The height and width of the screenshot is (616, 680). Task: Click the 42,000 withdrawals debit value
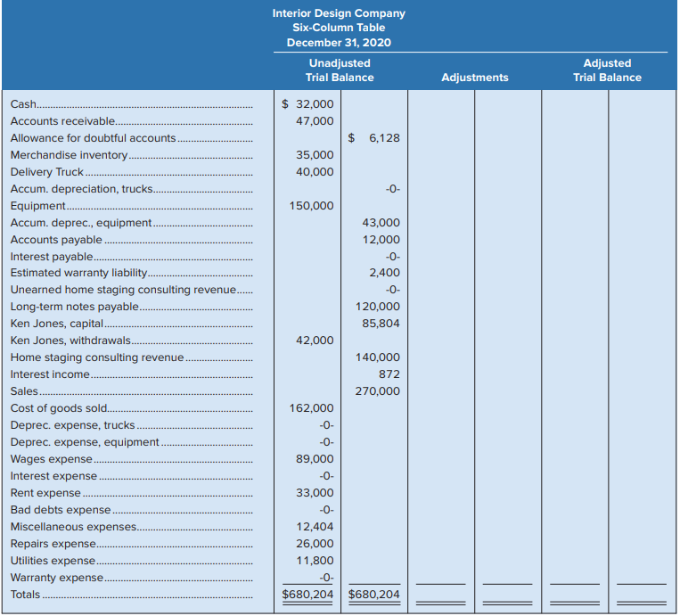[x=315, y=341]
